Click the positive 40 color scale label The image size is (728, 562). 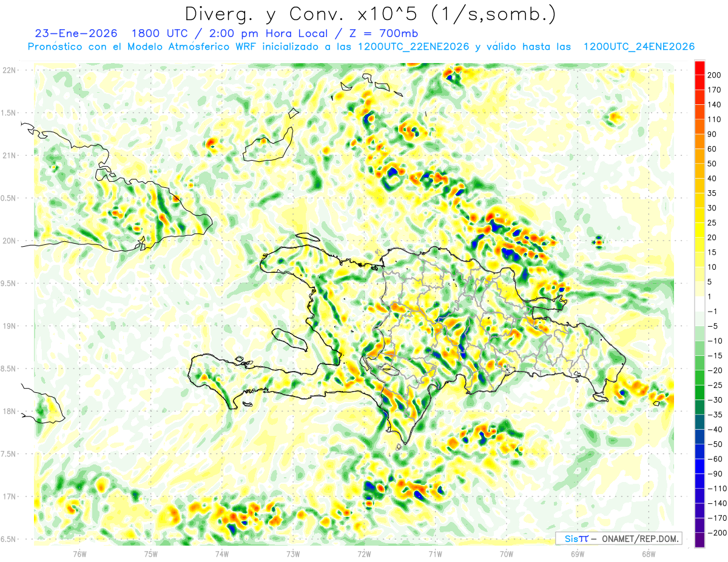tap(713, 178)
